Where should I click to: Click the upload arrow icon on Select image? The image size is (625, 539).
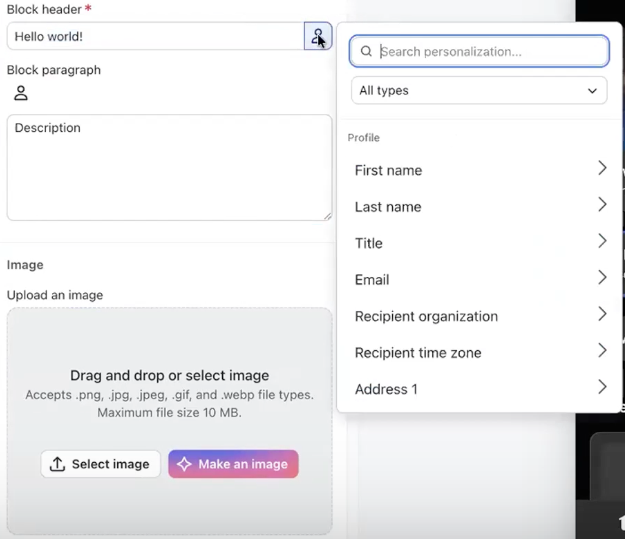coord(57,464)
